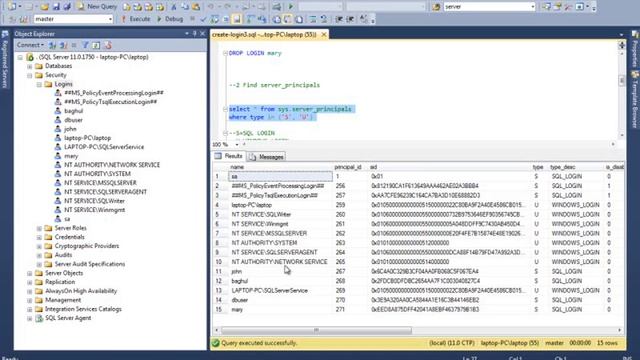Image resolution: width=640 pixels, height=360 pixels.
Task: Click the Undo arrow icon in toolbar
Action: point(211,7)
